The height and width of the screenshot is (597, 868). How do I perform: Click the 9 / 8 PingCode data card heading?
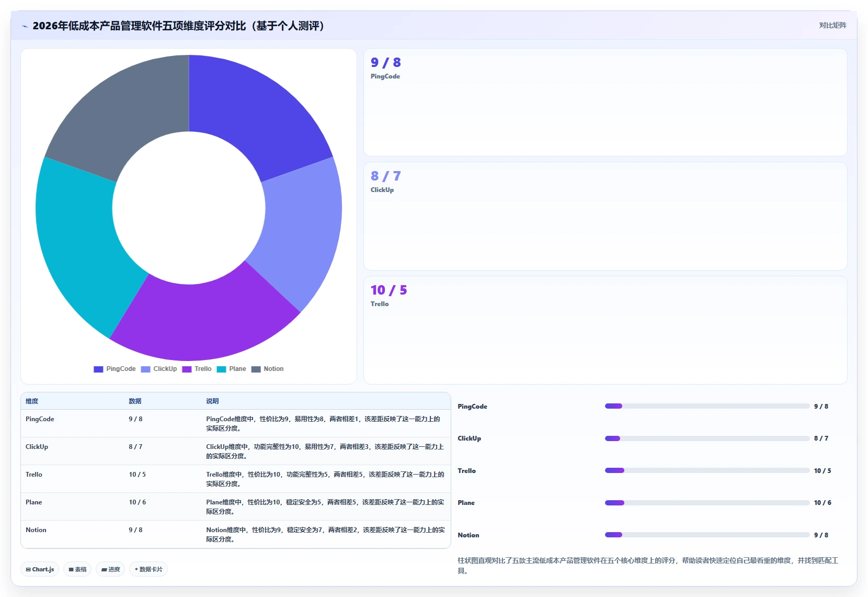(x=386, y=63)
